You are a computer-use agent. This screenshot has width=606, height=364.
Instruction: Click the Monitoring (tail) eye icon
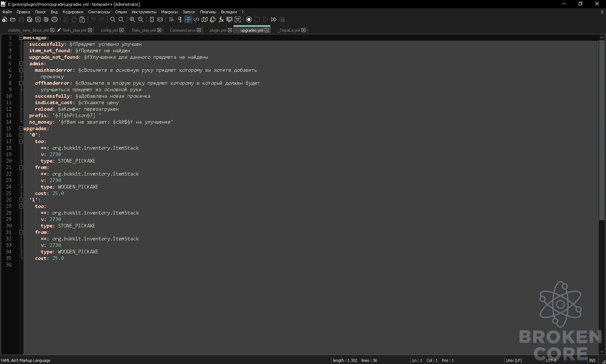coord(238,19)
